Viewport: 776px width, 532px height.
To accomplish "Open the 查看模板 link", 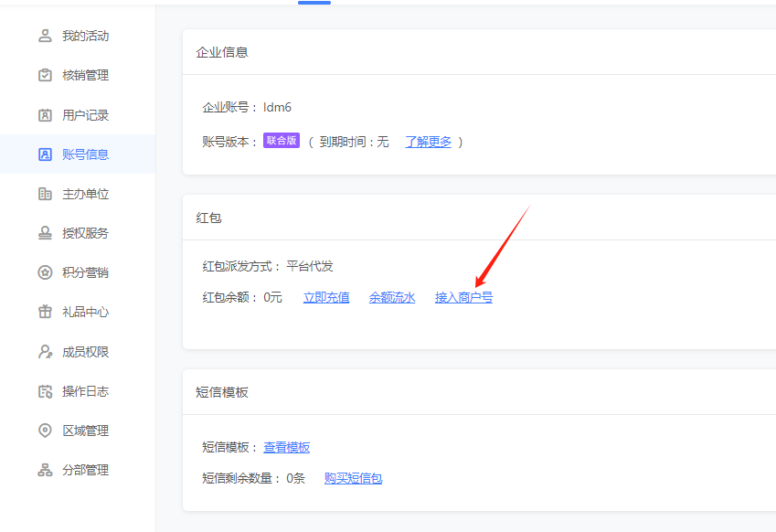I will tap(287, 447).
